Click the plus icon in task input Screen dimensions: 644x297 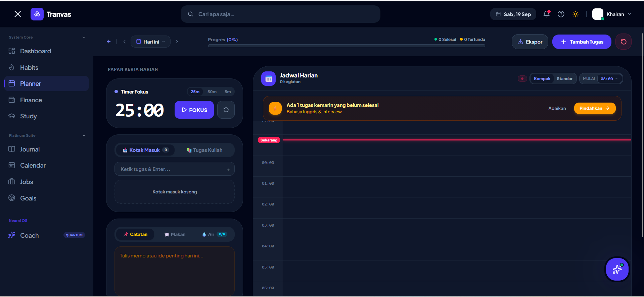228,170
